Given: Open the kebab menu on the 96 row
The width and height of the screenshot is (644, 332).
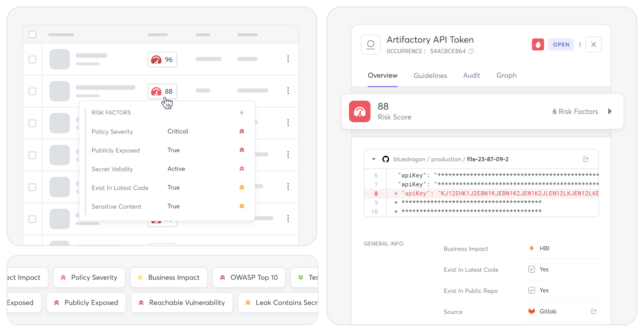Looking at the screenshot, I should [288, 59].
